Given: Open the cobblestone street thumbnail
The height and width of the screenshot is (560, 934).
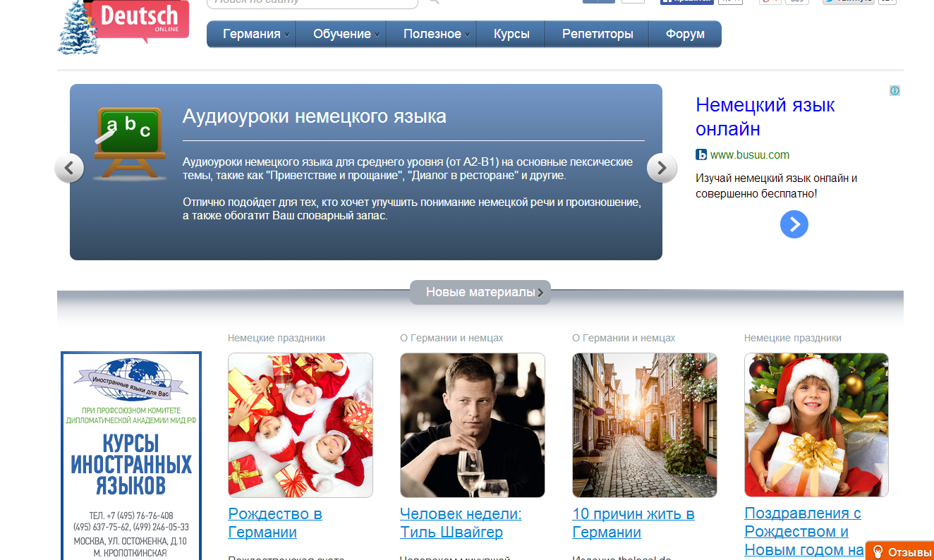Looking at the screenshot, I should pos(645,425).
